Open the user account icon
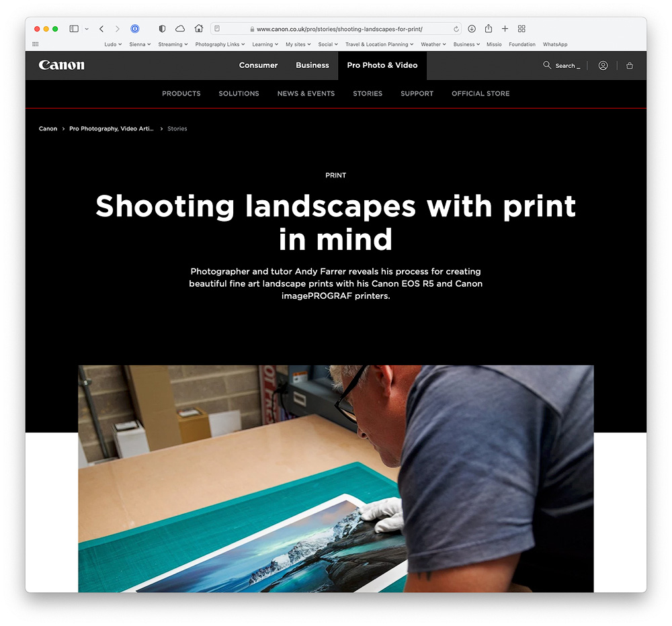 (603, 66)
